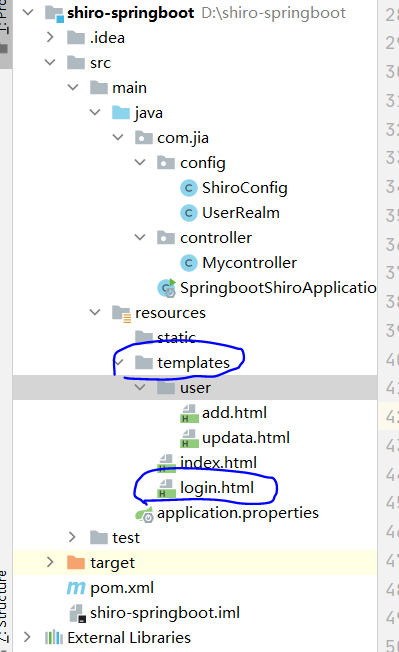Click the shiro-springboot project module icon
Screen dimensions: 399x652
point(54,13)
